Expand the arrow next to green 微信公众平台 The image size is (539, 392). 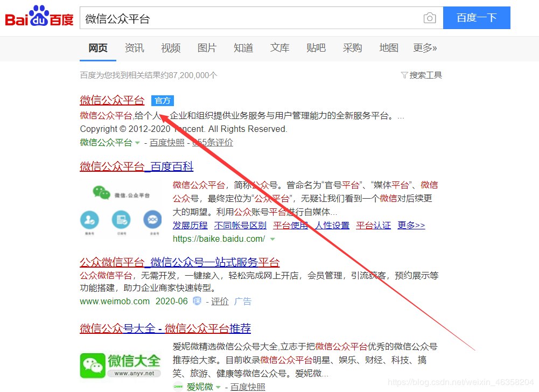(x=137, y=143)
